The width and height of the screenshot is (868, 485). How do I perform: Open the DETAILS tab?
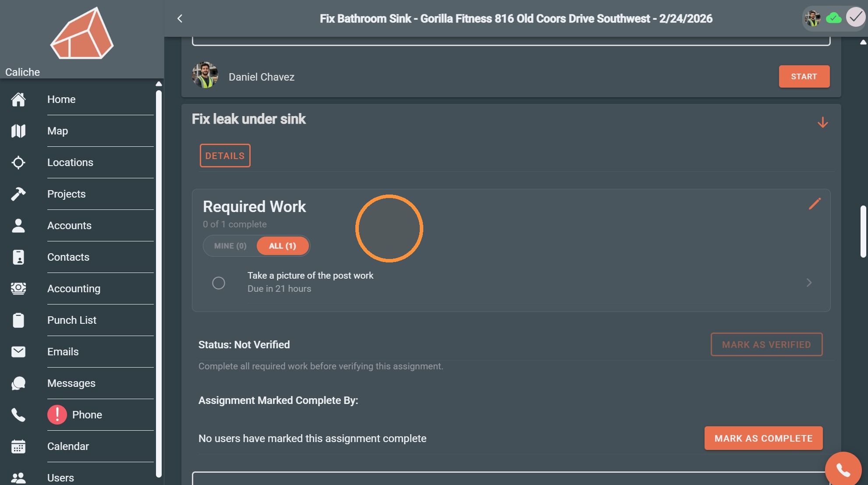(225, 156)
